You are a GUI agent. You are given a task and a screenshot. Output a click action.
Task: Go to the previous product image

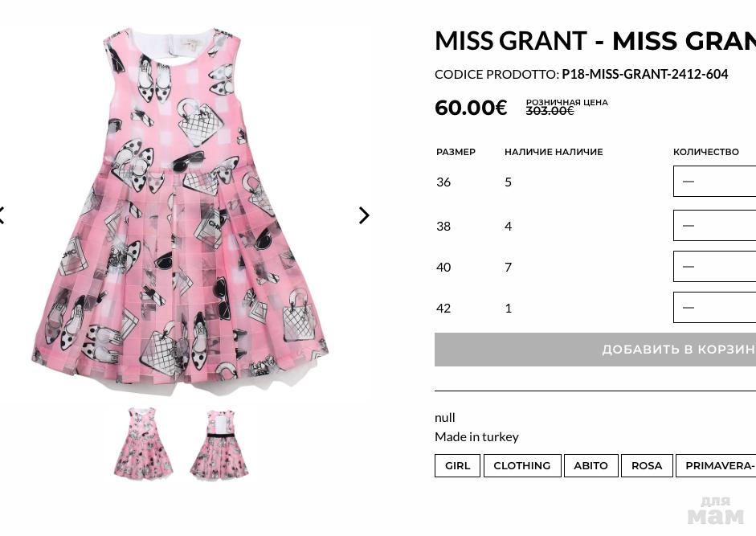point(2,215)
